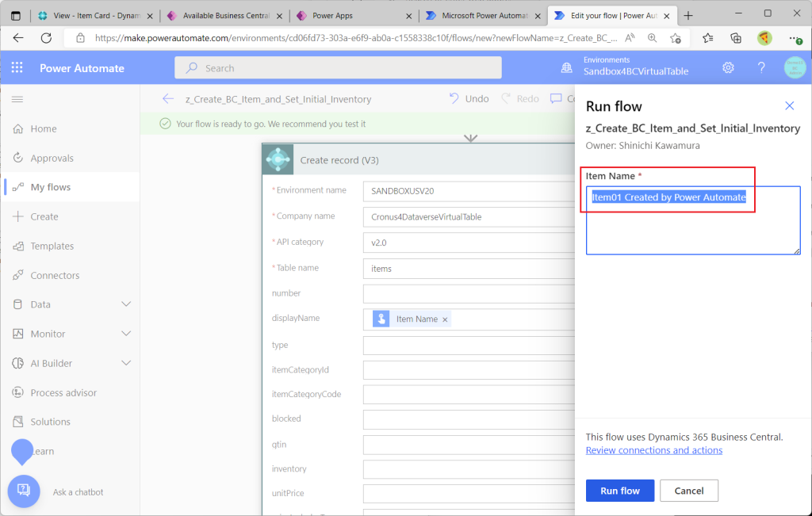
Task: Click the unitPrice field
Action: click(x=469, y=494)
